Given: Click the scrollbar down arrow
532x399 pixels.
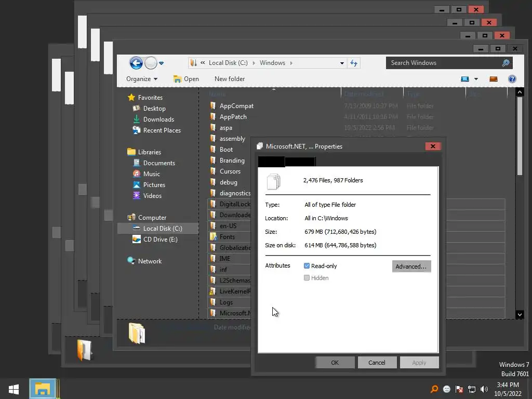Looking at the screenshot, I should pos(520,314).
